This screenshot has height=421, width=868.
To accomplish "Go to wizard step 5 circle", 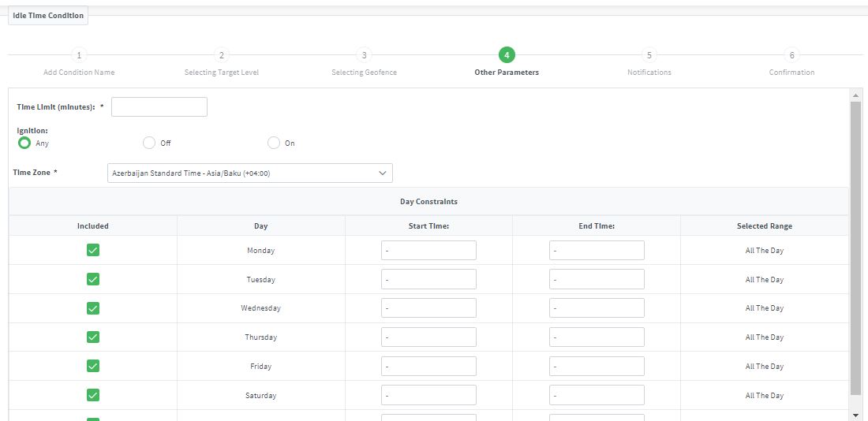I will pyautogui.click(x=649, y=54).
